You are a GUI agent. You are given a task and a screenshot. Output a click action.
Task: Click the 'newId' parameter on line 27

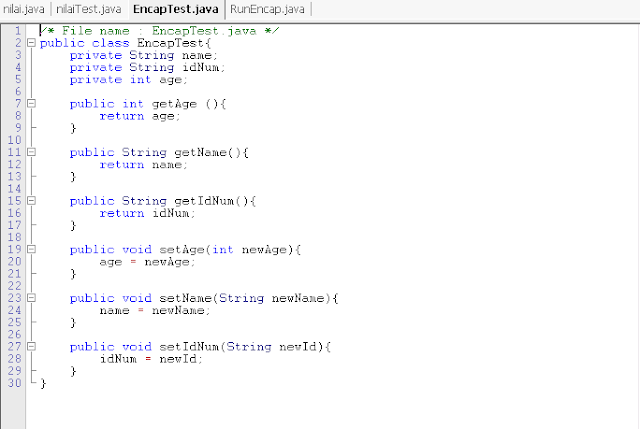pyautogui.click(x=298, y=347)
